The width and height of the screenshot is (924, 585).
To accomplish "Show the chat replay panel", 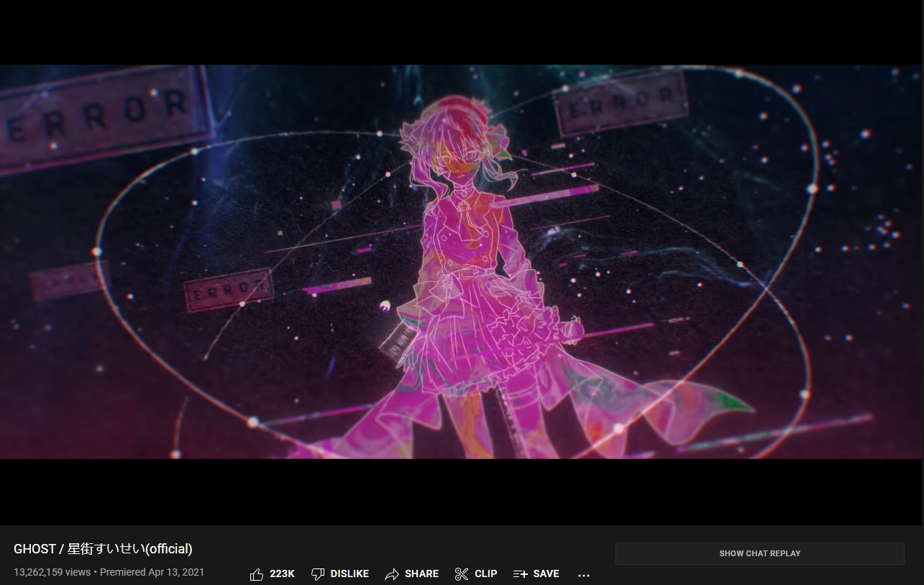I will tap(759, 553).
